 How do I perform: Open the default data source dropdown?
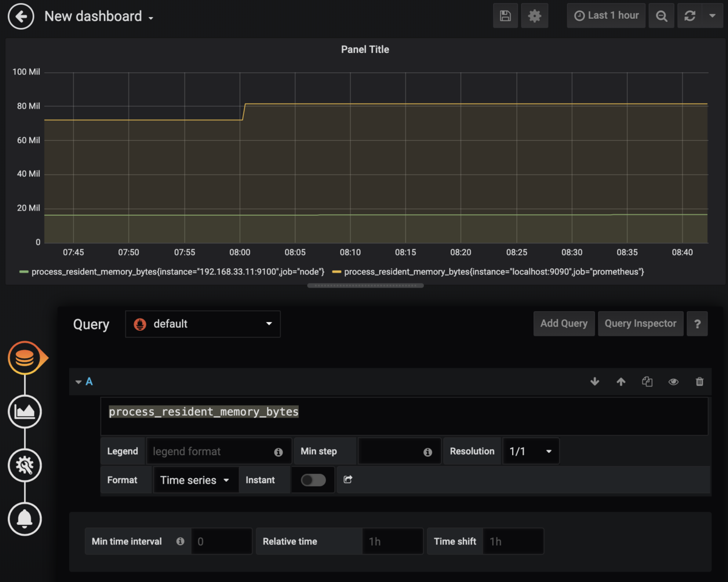[x=203, y=324]
